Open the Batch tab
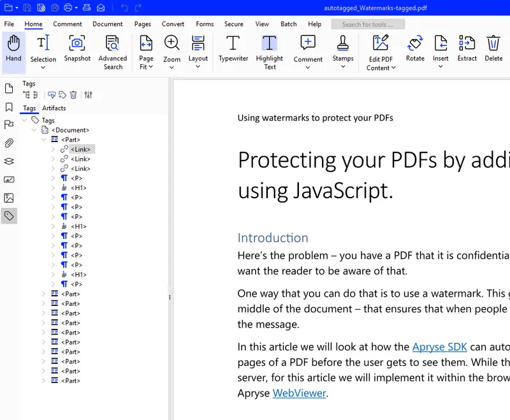The width and height of the screenshot is (510, 420). point(289,24)
